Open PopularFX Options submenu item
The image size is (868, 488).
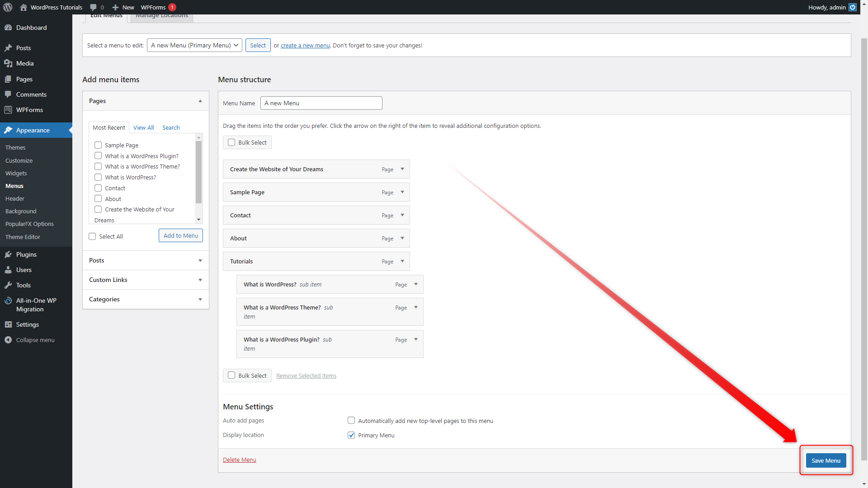pyautogui.click(x=29, y=224)
